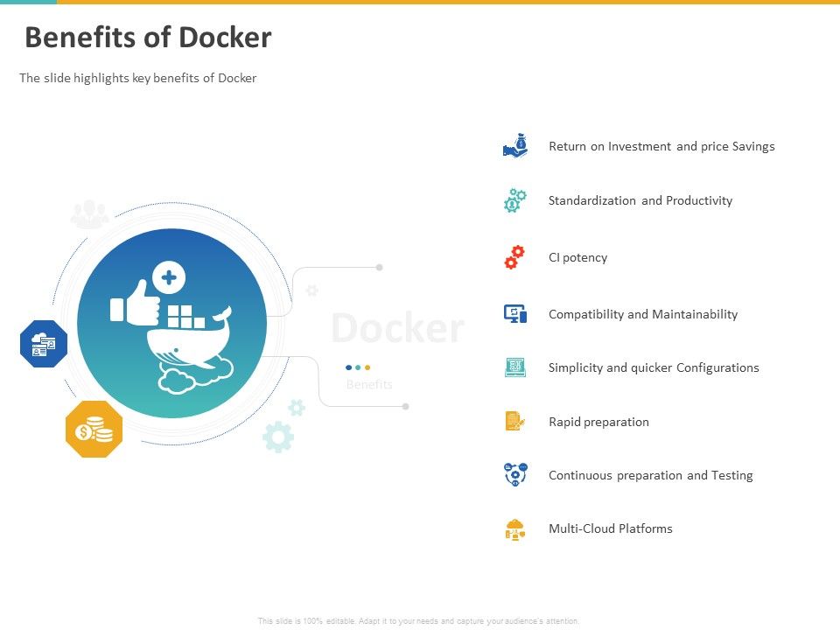Click the blue hexagon server badge
Screen dimensions: 840x630
pos(43,343)
